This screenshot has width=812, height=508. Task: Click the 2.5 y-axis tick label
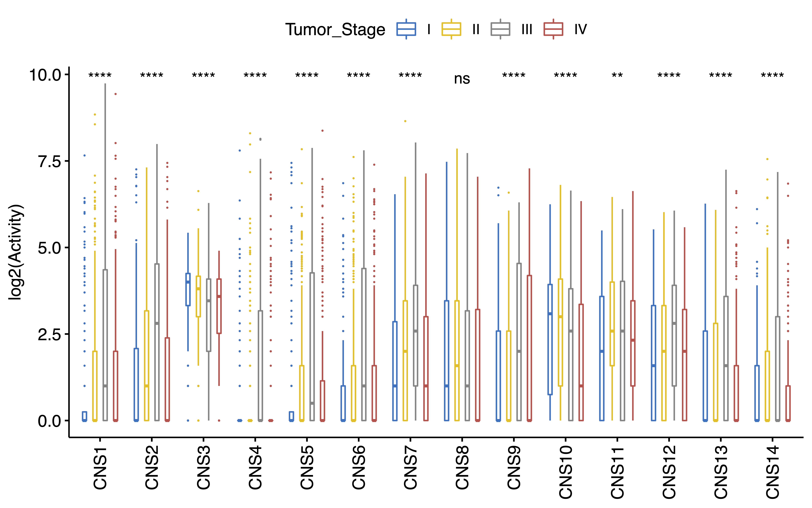(x=50, y=334)
